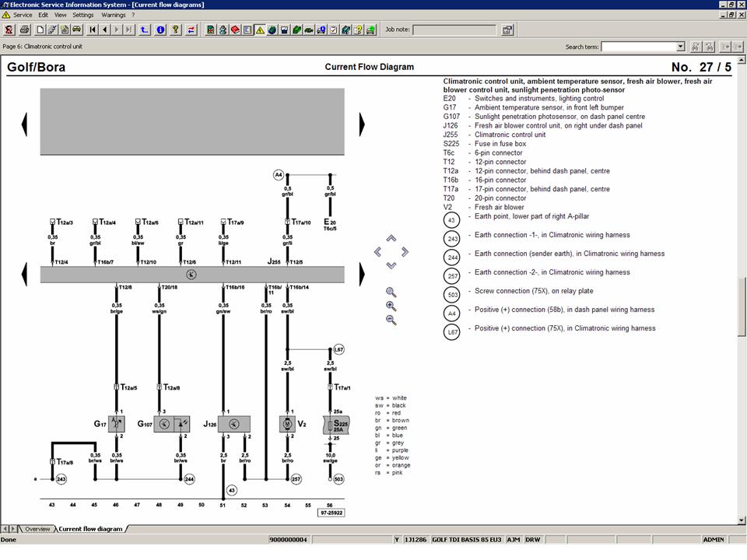Click 'GOLF TDI BASIS 85 EU3' in status bar
This screenshot has height=560, width=747.
[x=466, y=540]
